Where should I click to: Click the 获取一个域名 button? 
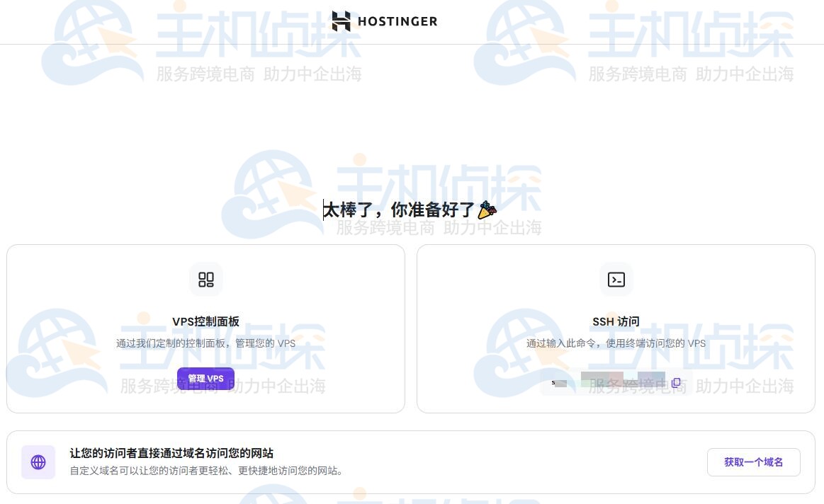pos(753,462)
